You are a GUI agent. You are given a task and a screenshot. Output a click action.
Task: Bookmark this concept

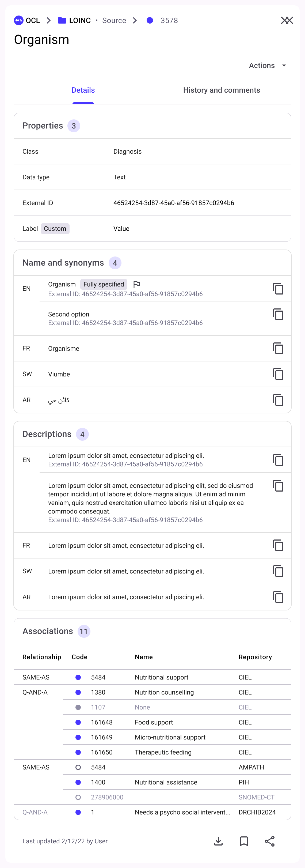(244, 841)
